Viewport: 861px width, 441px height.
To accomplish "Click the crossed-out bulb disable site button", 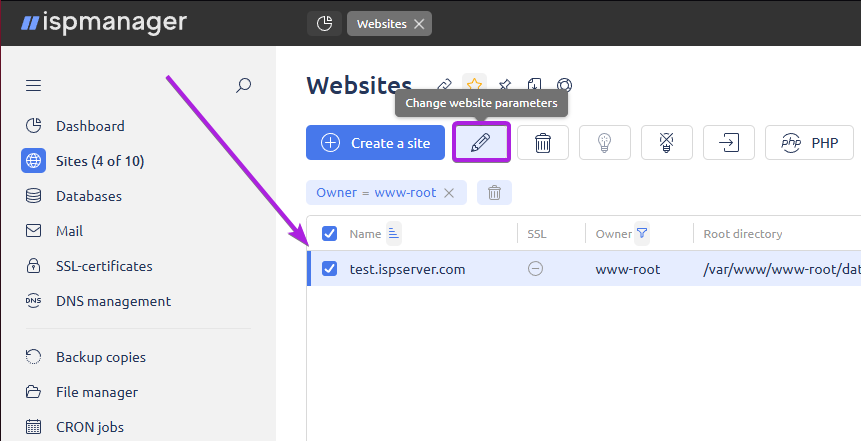I will [667, 143].
